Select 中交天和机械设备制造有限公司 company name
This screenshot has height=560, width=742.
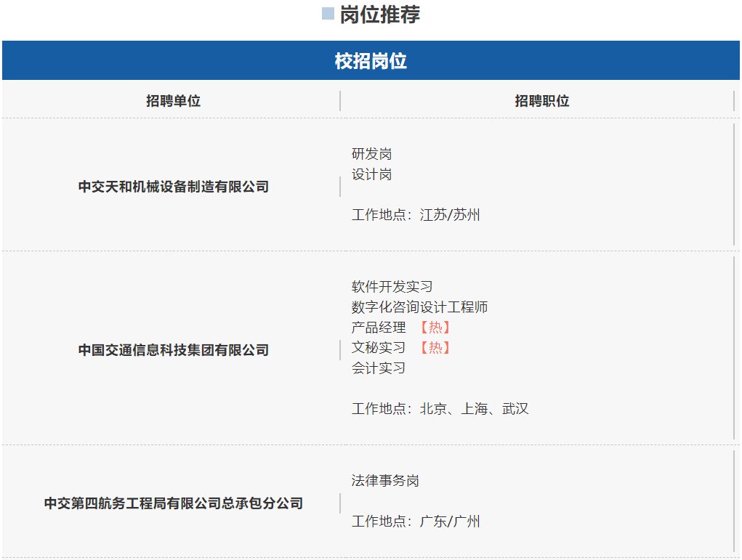173,187
